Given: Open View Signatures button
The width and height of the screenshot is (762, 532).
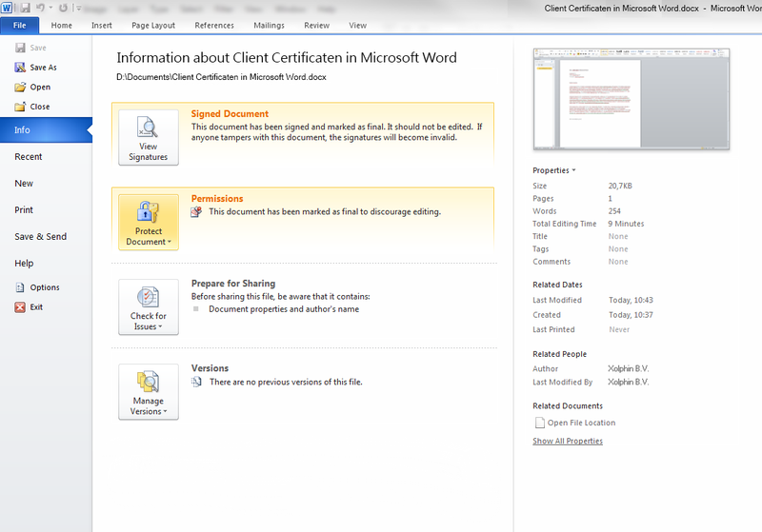Looking at the screenshot, I should [x=148, y=138].
